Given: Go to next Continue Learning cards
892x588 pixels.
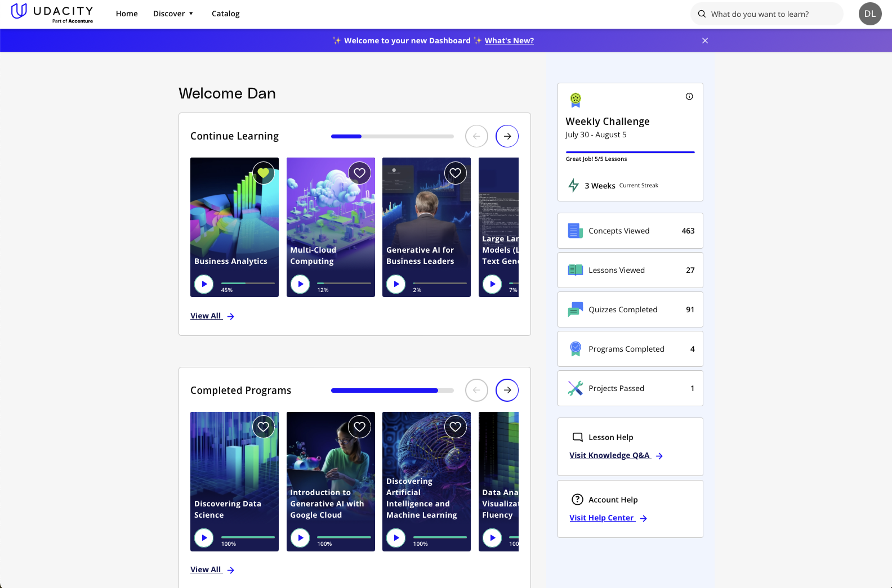Looking at the screenshot, I should click(507, 136).
